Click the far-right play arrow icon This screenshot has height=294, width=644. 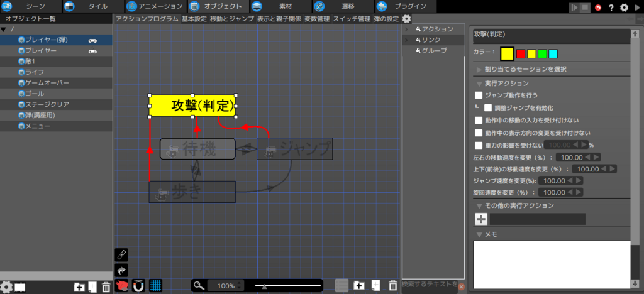point(637,8)
